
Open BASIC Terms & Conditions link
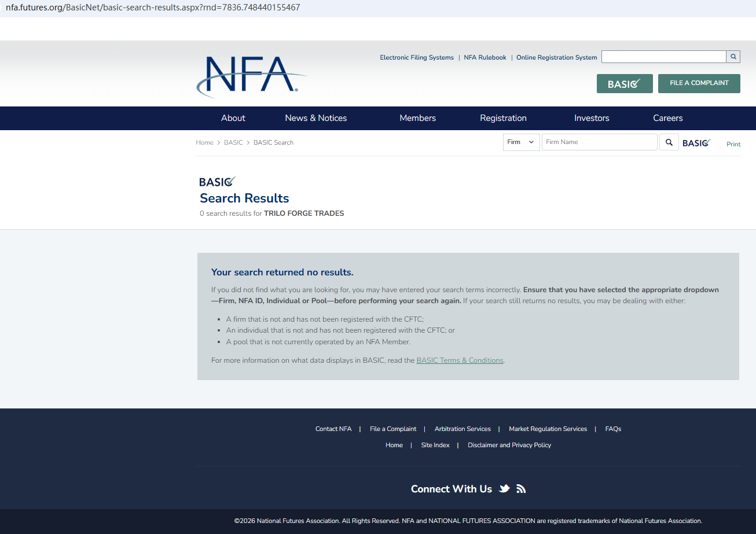pyautogui.click(x=460, y=360)
